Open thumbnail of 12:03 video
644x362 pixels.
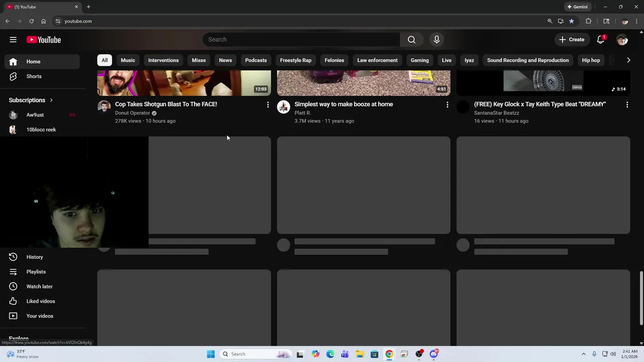(x=184, y=83)
